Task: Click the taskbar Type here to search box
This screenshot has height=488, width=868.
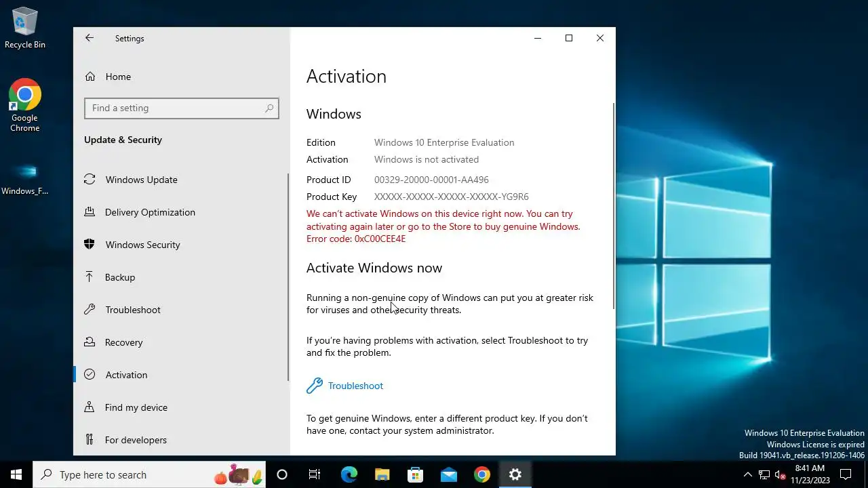Action: click(149, 474)
